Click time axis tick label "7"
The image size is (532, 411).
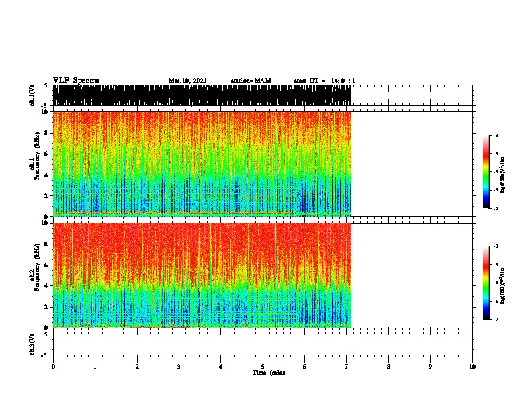point(347,367)
